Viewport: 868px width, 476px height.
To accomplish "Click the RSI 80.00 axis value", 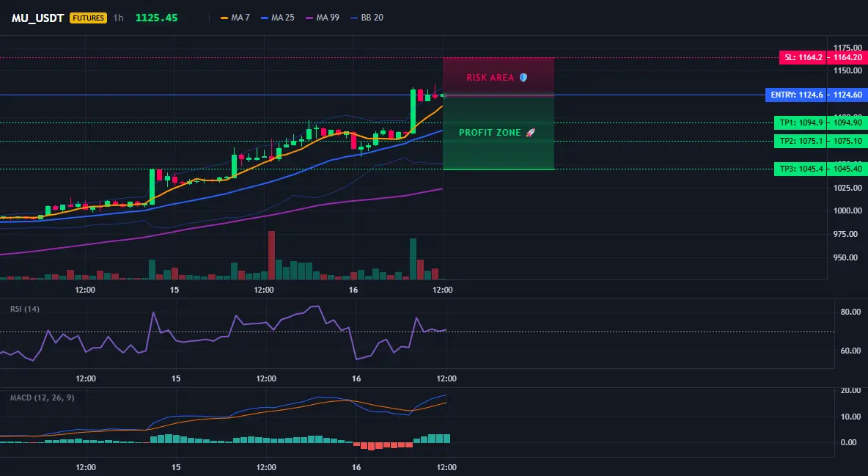I will pyautogui.click(x=851, y=312).
